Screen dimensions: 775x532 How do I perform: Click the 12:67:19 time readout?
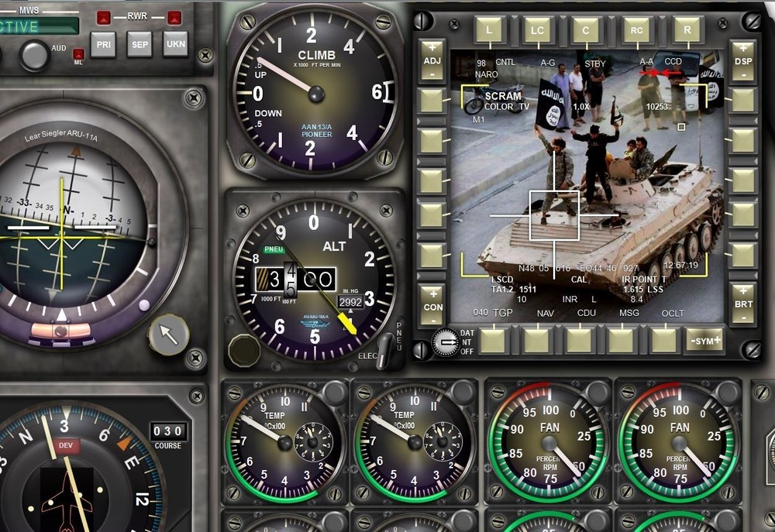(x=680, y=266)
